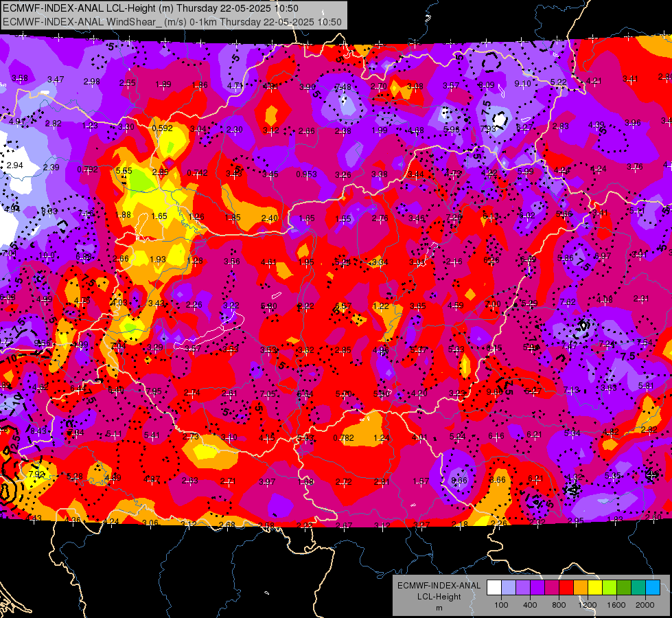Click the legend value 400
This screenshot has height=618, width=672.
[x=530, y=605]
